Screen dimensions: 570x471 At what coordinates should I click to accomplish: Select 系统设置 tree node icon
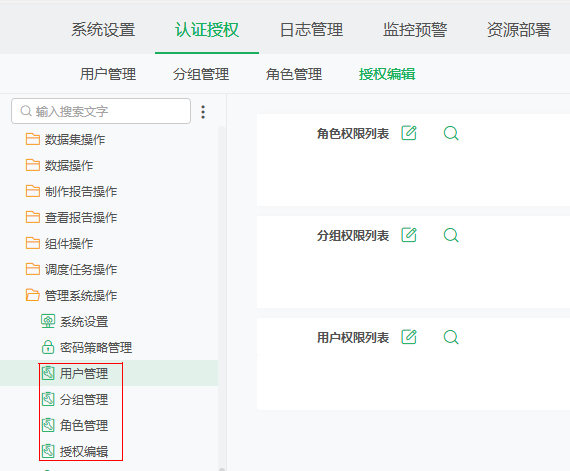[x=48, y=321]
